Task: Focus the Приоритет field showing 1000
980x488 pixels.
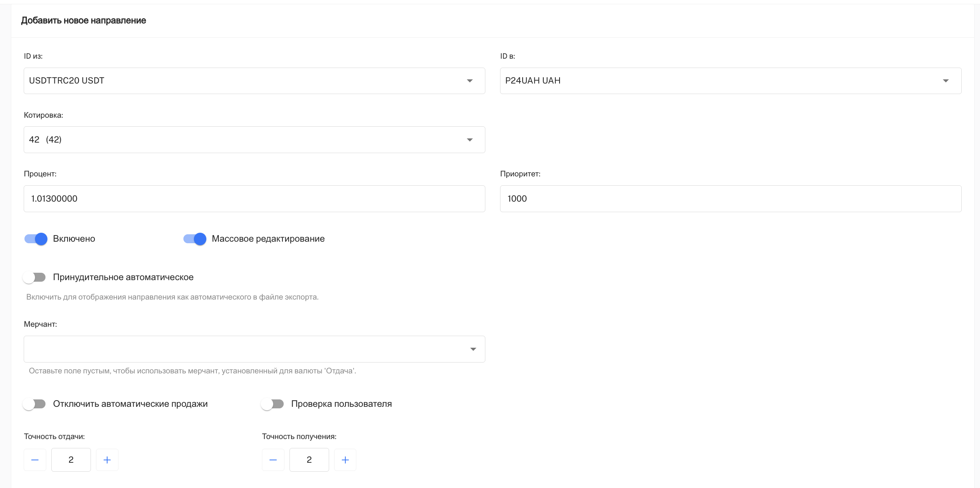Action: 731,199
